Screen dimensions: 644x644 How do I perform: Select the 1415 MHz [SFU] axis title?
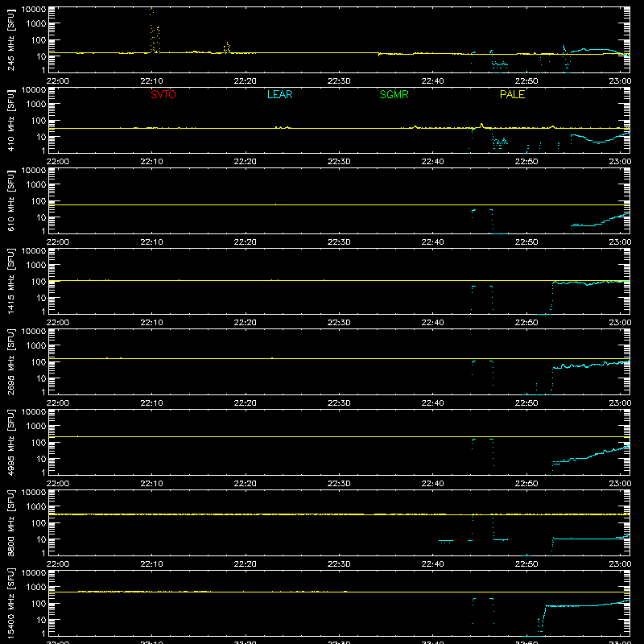[10, 281]
